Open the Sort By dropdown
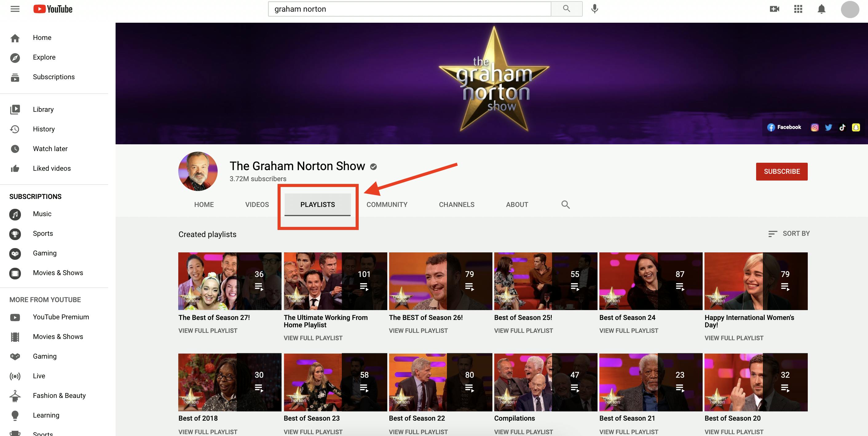The width and height of the screenshot is (868, 436). (x=788, y=234)
